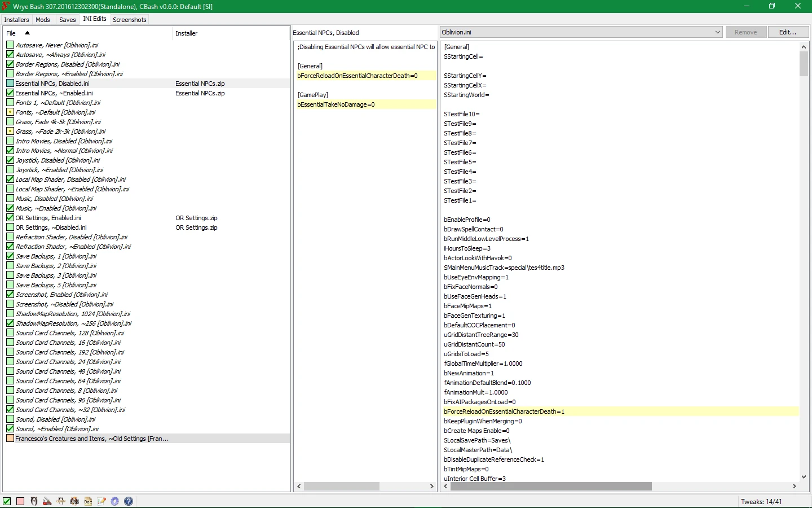812x508 pixels.
Task: Toggle the green checkmark status bar icon
Action: coord(7,501)
